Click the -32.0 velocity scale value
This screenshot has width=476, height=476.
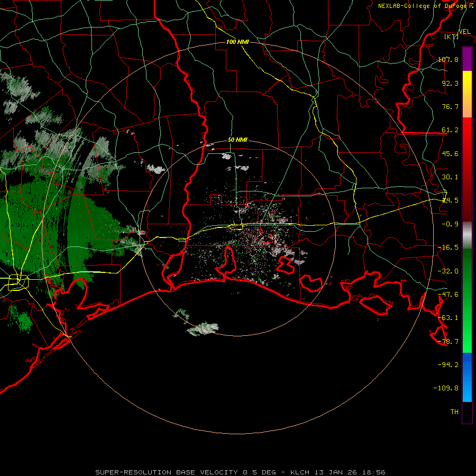click(x=448, y=271)
